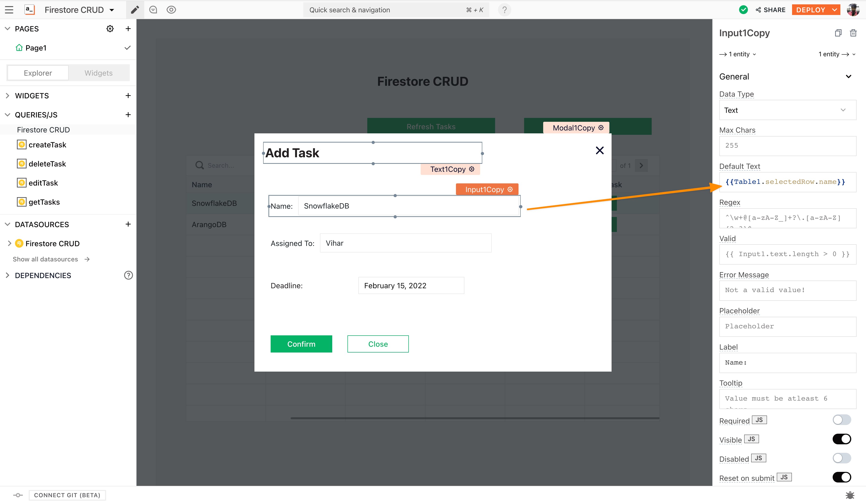Click the green Confirm button

click(301, 344)
